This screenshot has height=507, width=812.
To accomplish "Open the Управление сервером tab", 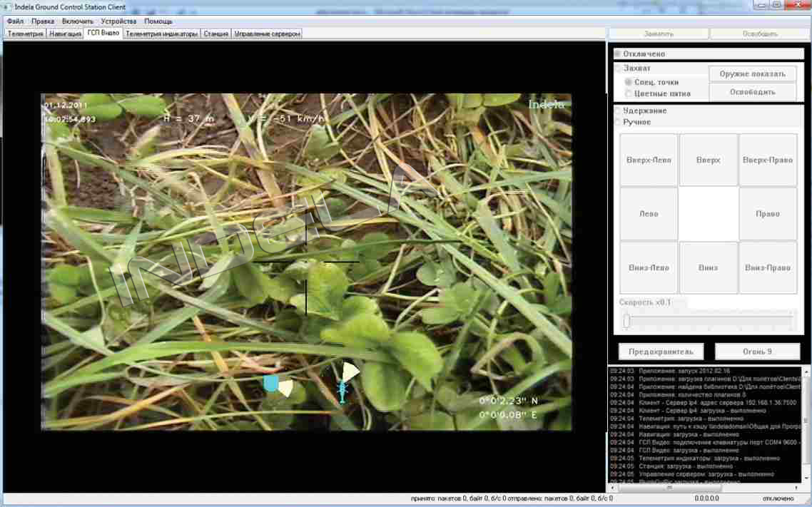I will point(268,34).
